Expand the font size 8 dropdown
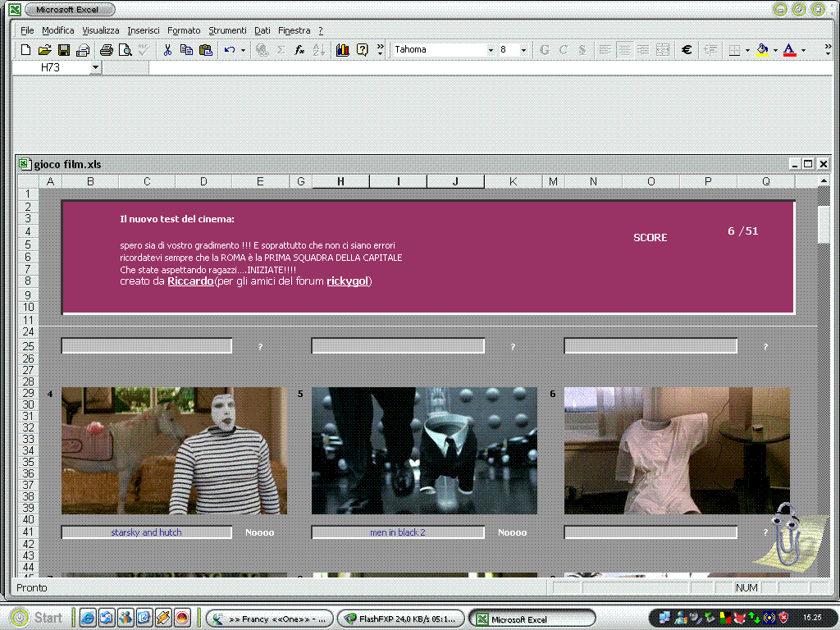Screen dimensions: 840x630 click(x=523, y=50)
